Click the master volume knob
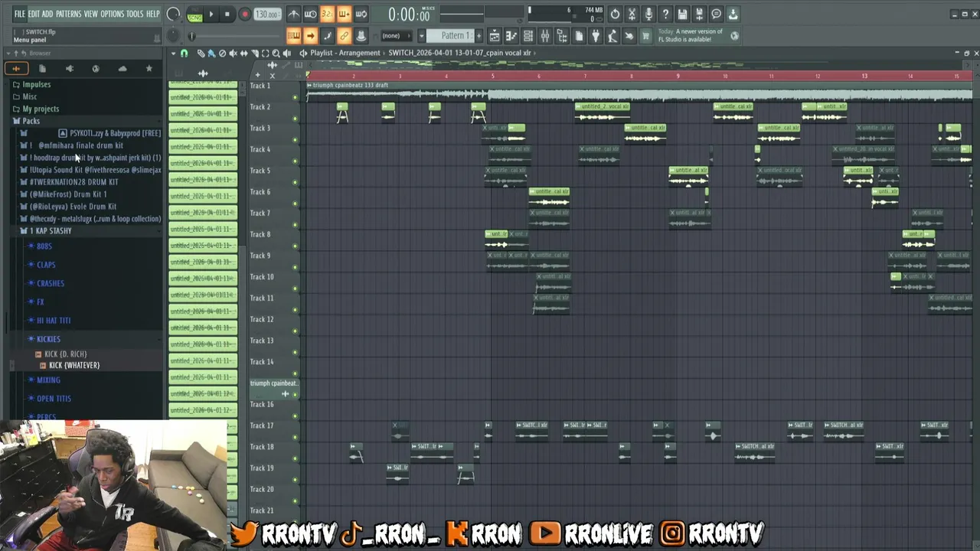 pyautogui.click(x=173, y=14)
